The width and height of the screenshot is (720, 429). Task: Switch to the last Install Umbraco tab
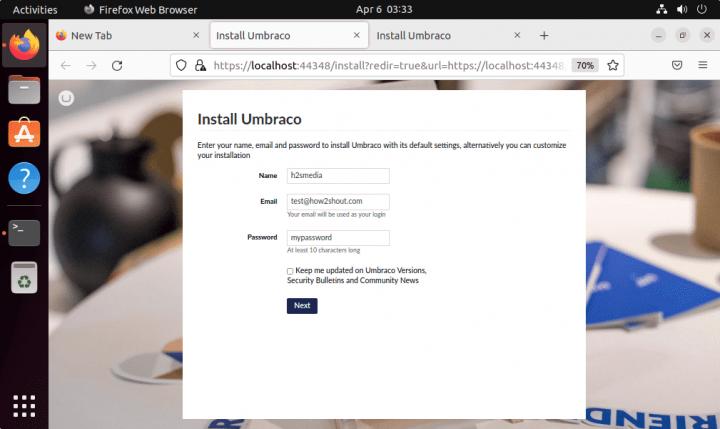click(449, 35)
